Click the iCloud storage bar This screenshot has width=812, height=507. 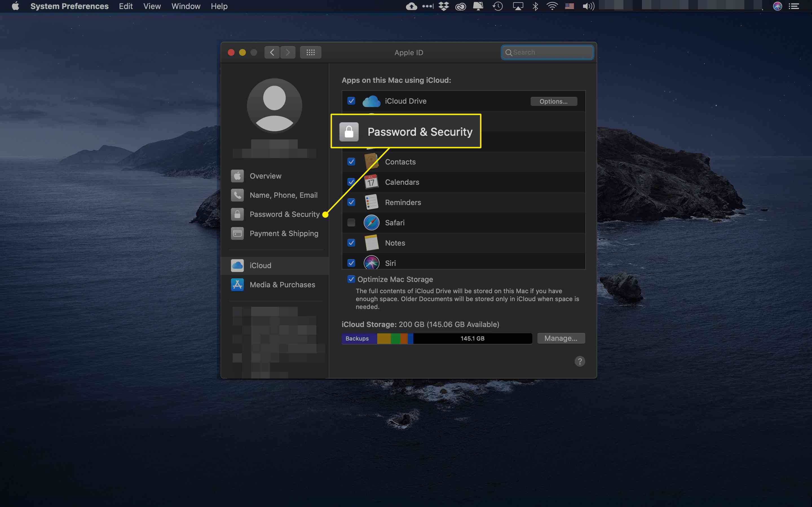pyautogui.click(x=437, y=338)
